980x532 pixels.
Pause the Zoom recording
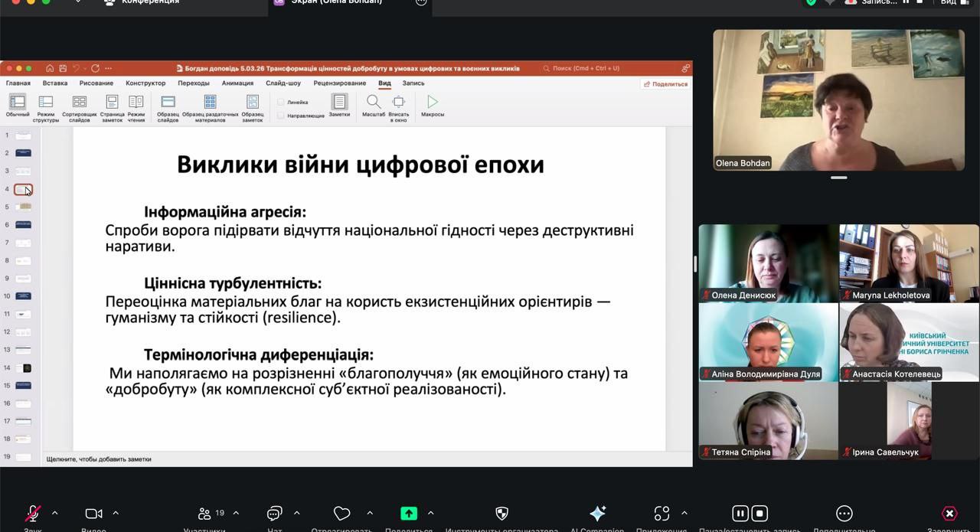point(740,514)
